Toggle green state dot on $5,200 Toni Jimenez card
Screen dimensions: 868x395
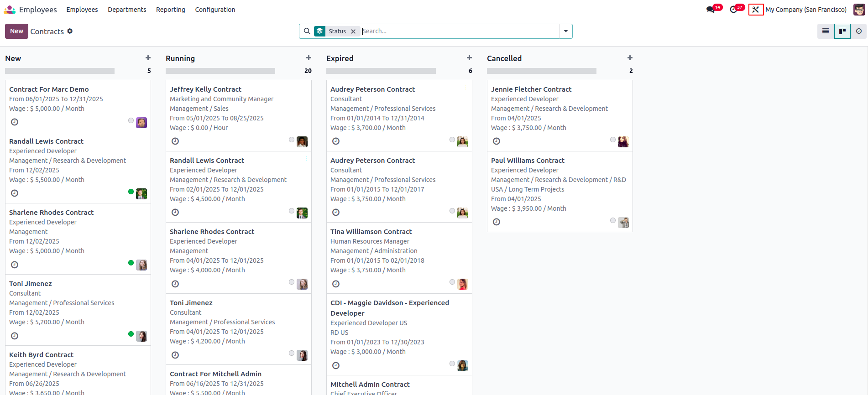[x=131, y=334]
